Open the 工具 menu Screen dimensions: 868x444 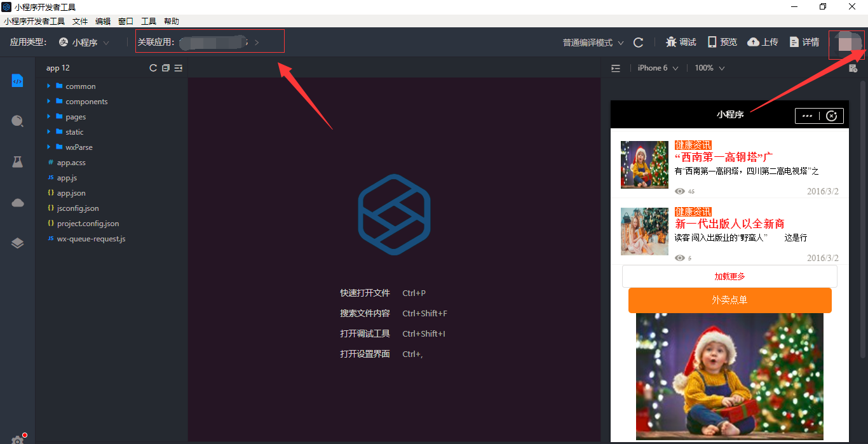(149, 21)
